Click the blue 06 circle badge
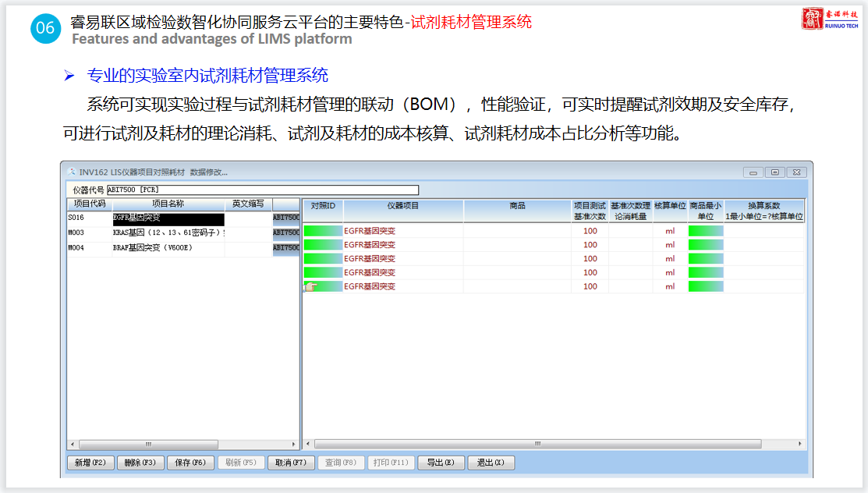868x493 pixels. click(45, 29)
